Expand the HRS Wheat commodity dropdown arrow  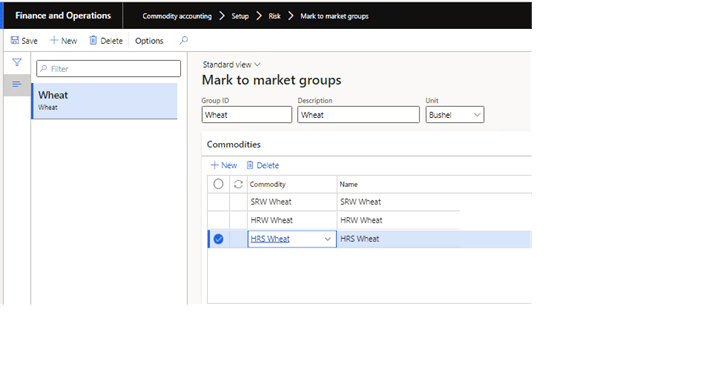pyautogui.click(x=327, y=239)
